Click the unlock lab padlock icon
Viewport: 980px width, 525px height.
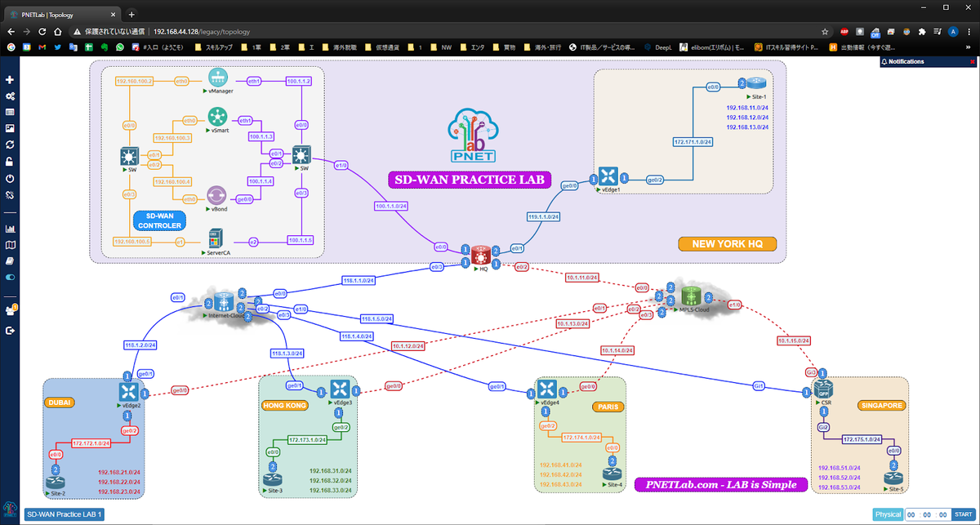tap(10, 162)
